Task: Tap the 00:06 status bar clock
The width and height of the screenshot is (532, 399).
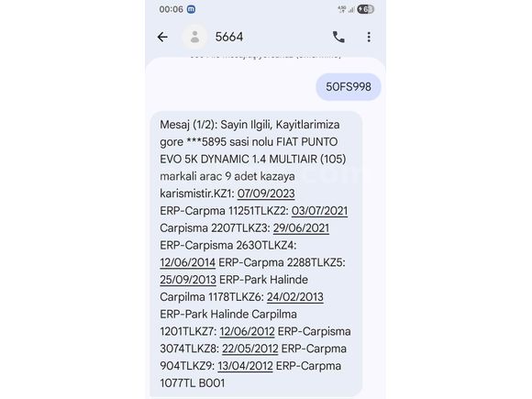Action: (171, 9)
